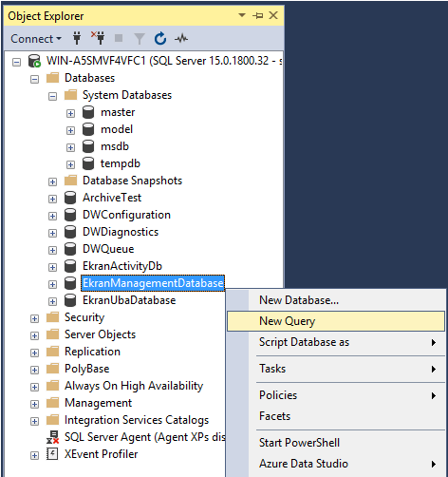Click the pin Auto Hide icon

click(258, 15)
